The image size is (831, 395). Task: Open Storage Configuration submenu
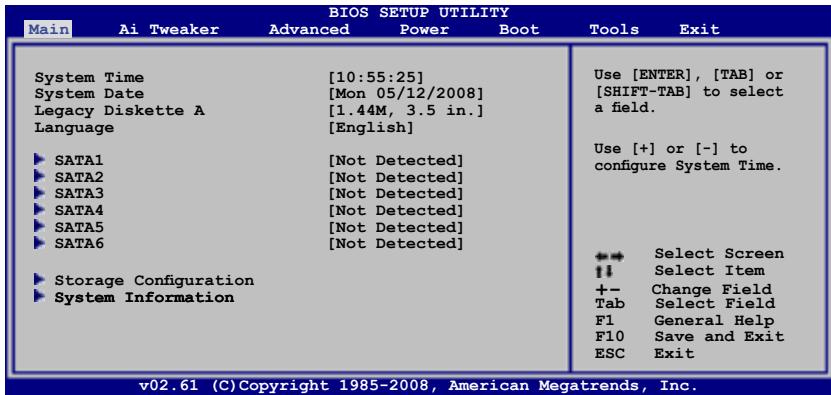point(154,280)
